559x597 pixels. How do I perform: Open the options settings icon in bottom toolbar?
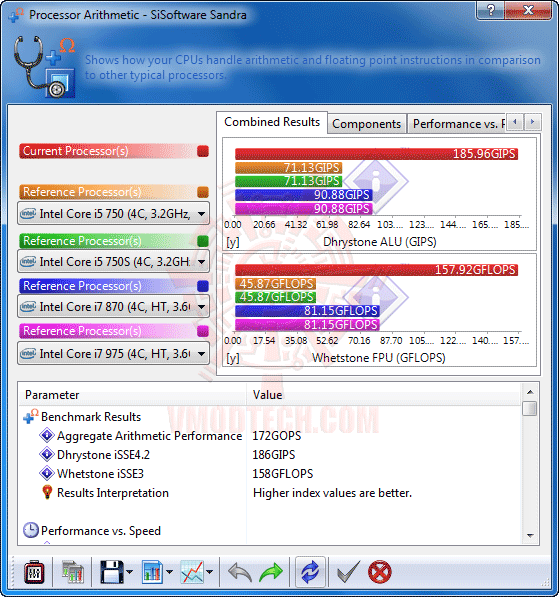[34, 572]
